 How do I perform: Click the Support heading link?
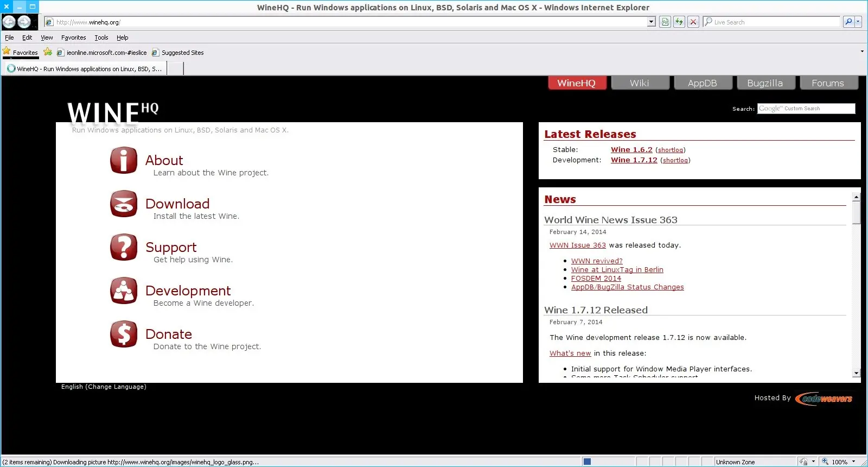(171, 248)
